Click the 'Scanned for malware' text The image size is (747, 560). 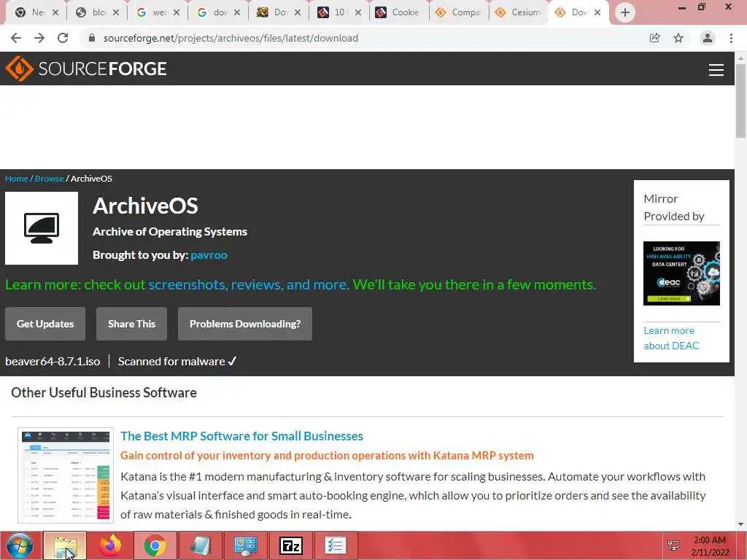[x=171, y=362]
